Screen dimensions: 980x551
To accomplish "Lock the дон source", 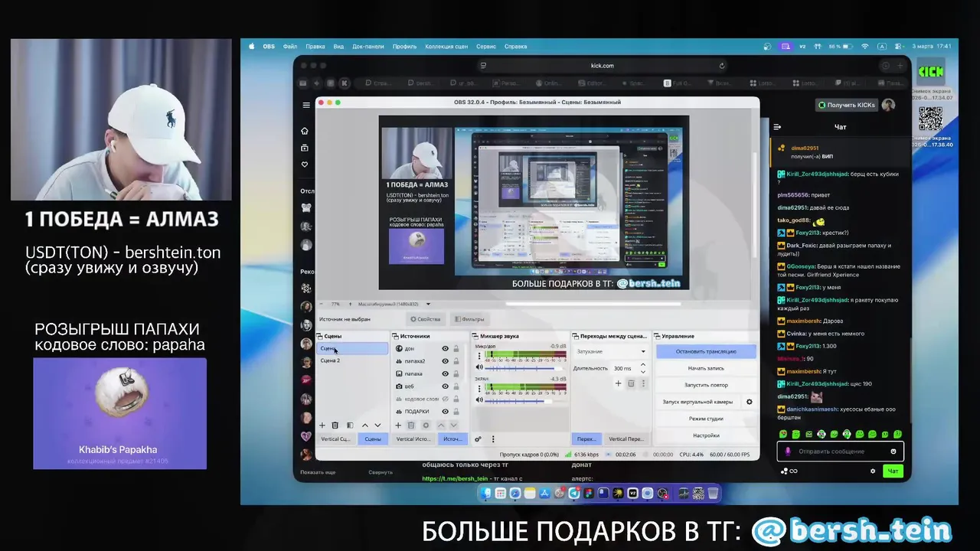I will 456,349.
